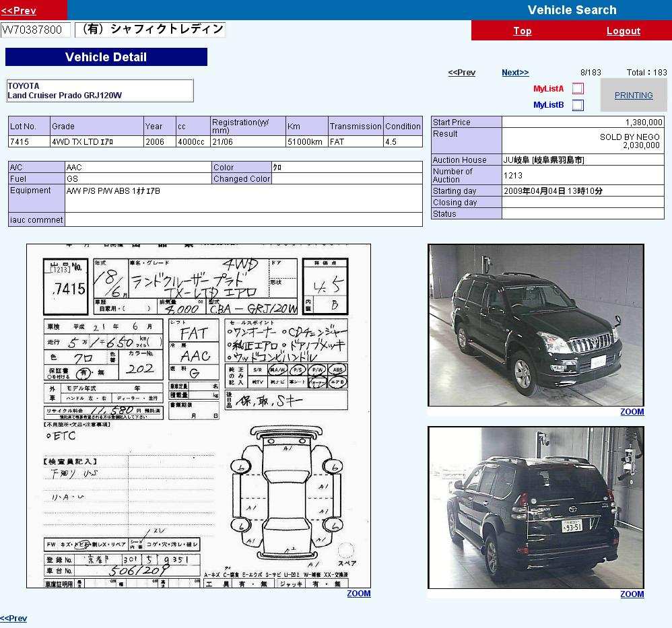Click <<Prev link at page bottom
This screenshot has width=672, height=628.
point(13,618)
